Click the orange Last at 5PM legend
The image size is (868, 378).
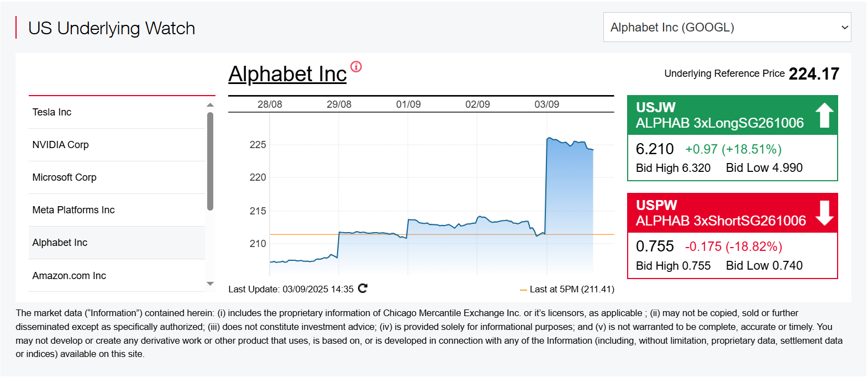pyautogui.click(x=567, y=289)
